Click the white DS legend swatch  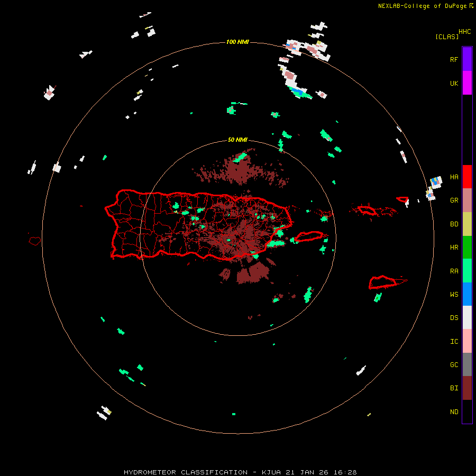(467, 317)
